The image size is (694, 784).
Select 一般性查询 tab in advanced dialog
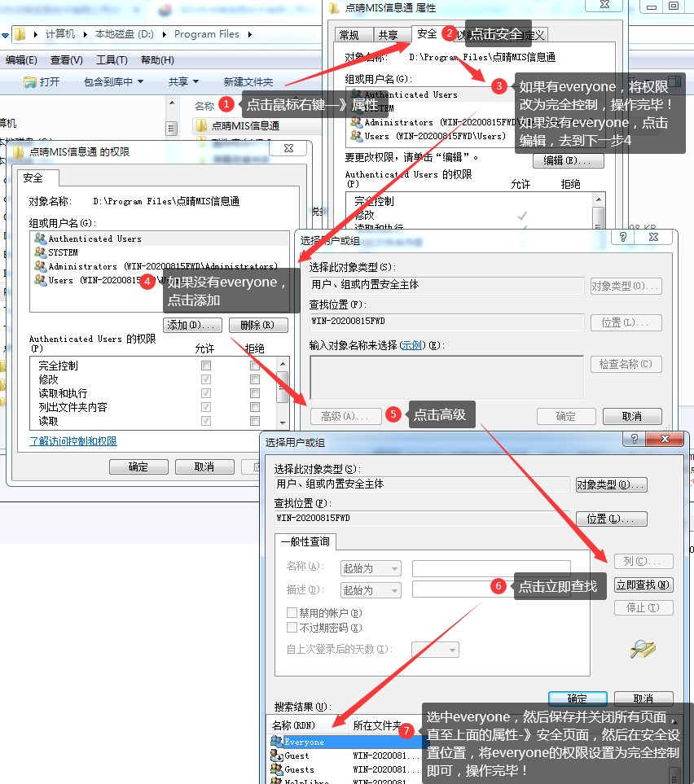click(x=305, y=541)
